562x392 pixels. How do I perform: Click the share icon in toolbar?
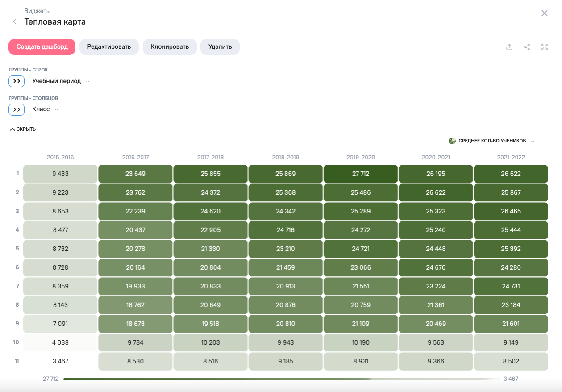527,47
